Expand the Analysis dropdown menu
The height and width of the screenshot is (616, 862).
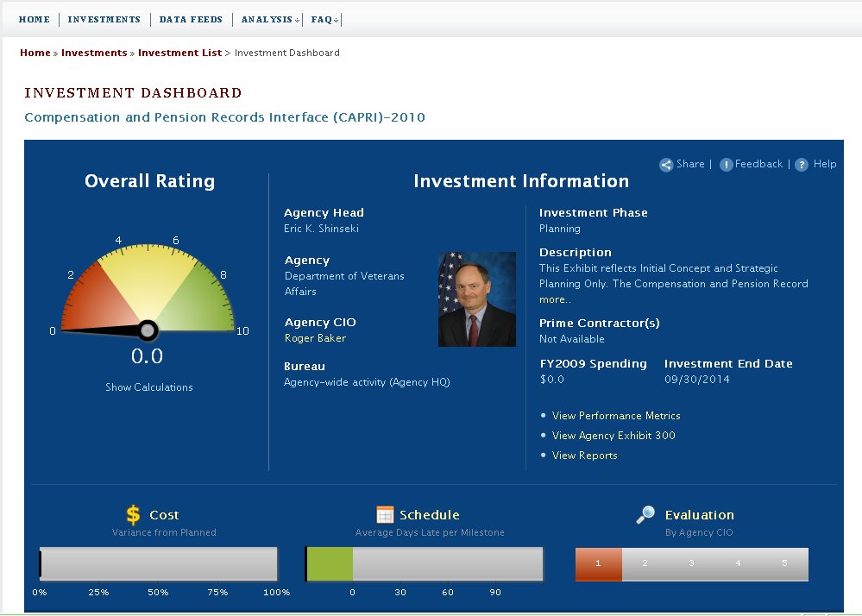coord(270,20)
